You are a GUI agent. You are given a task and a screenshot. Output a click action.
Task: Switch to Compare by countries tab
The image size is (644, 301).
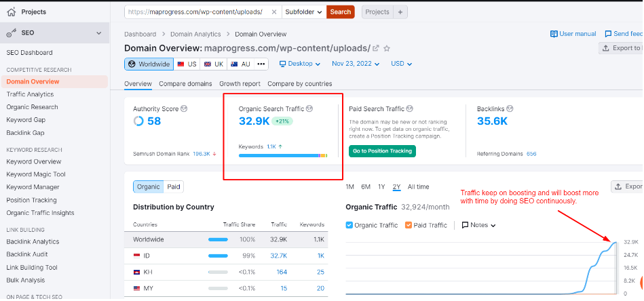tap(300, 83)
